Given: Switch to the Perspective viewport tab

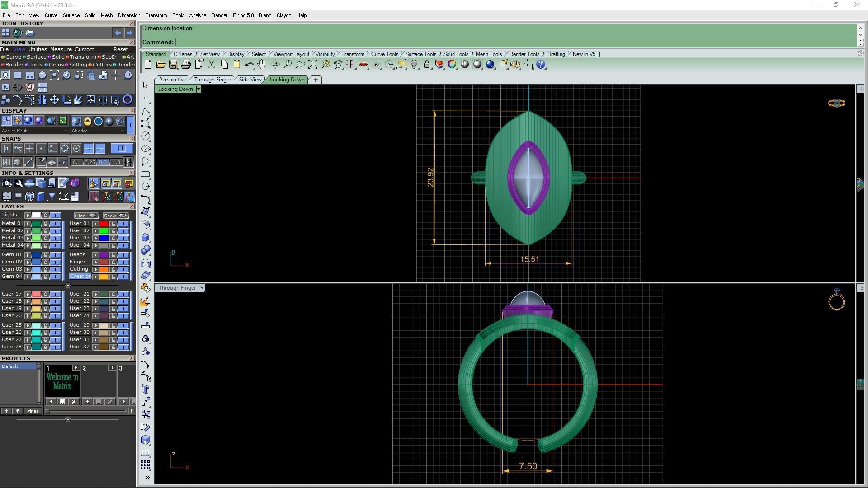Looking at the screenshot, I should 172,80.
